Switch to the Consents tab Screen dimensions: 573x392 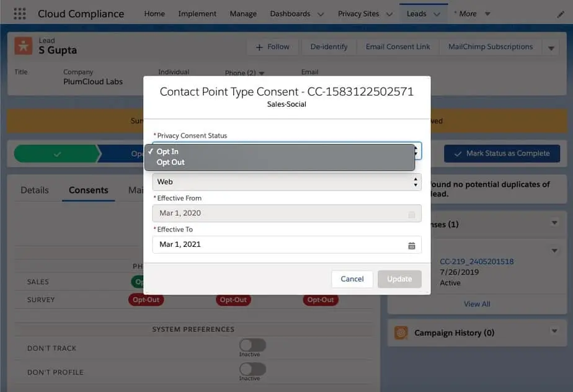point(88,190)
